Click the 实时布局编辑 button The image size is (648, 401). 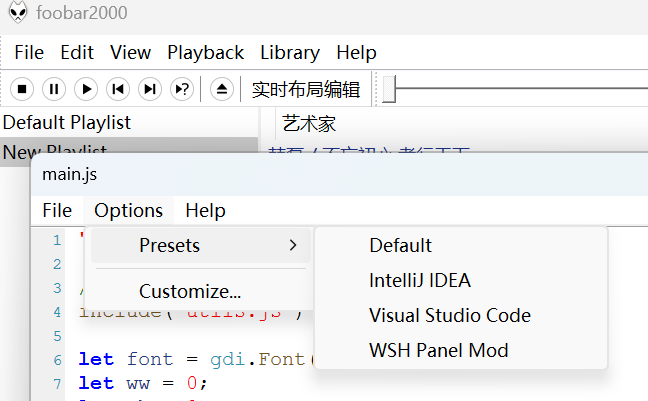click(305, 89)
